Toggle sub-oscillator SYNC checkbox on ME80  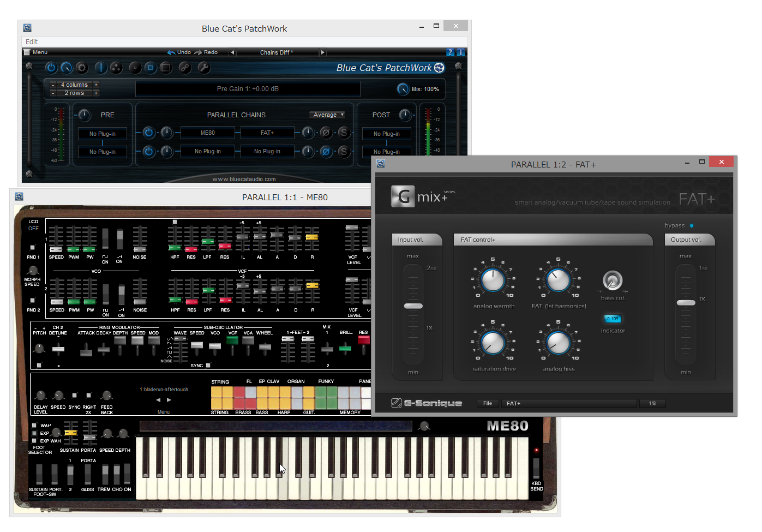click(208, 366)
